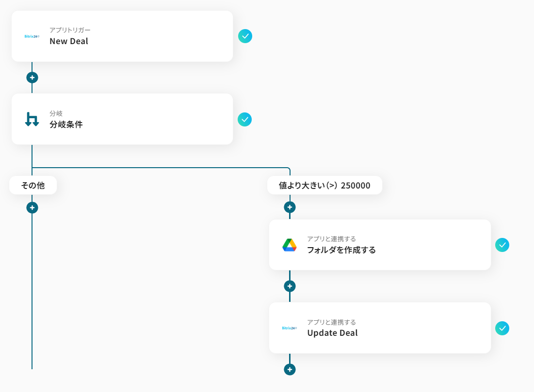Add a step between New Deal and 分岐条件
This screenshot has height=392, width=534.
click(x=32, y=78)
